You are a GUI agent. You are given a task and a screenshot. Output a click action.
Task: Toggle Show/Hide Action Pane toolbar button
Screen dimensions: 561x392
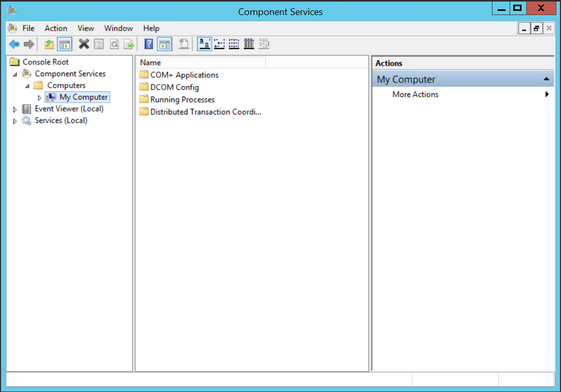click(165, 44)
